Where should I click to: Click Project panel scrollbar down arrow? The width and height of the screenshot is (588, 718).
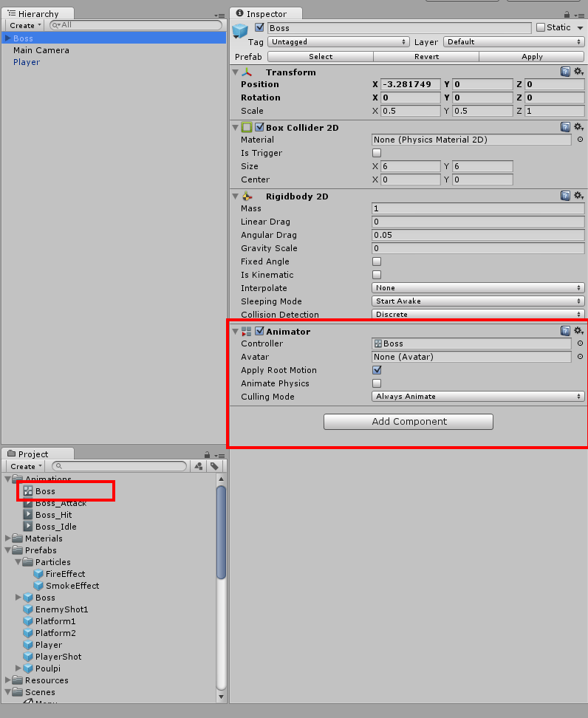point(221,697)
